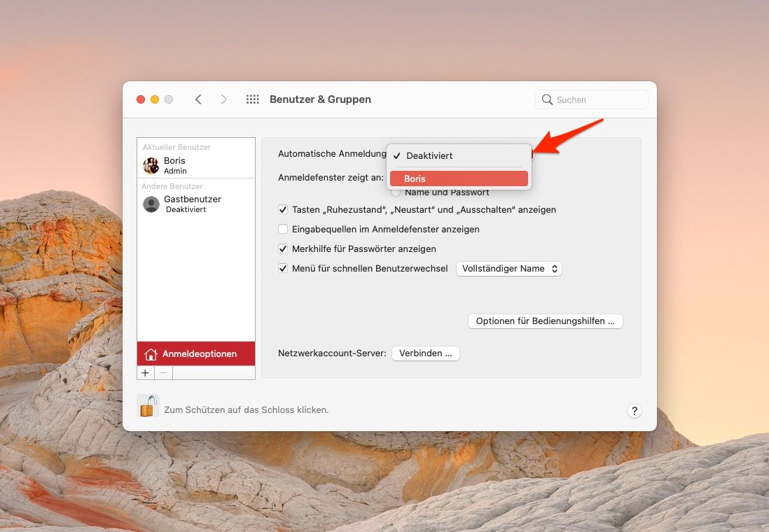This screenshot has height=532, width=769.
Task: Toggle Ruhezustand, Neustart, Ausschalten buttons checkbox
Action: (283, 209)
